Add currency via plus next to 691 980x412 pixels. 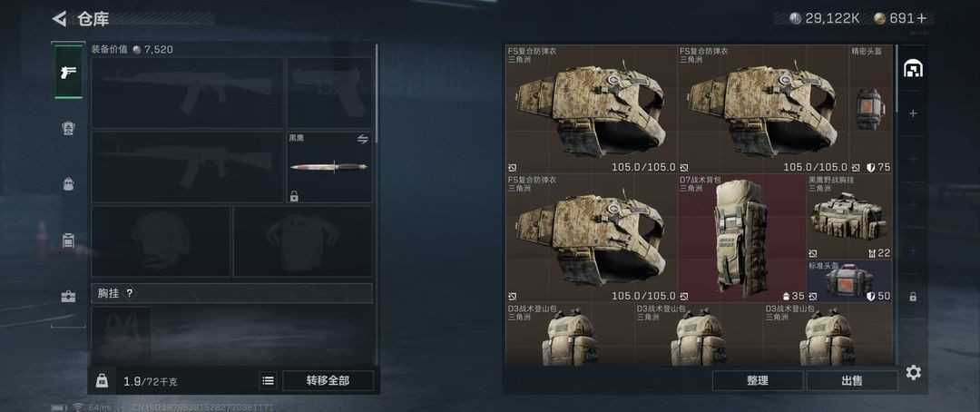point(921,19)
